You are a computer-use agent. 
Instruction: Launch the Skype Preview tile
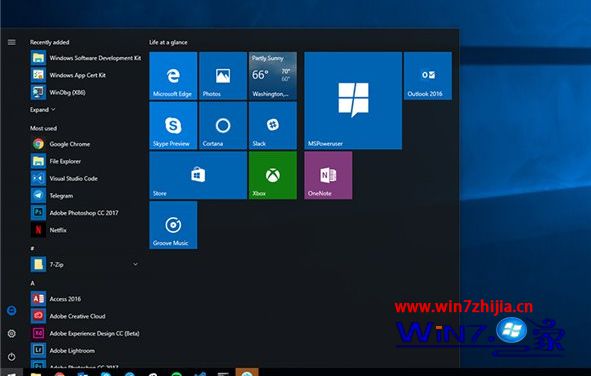[173, 125]
